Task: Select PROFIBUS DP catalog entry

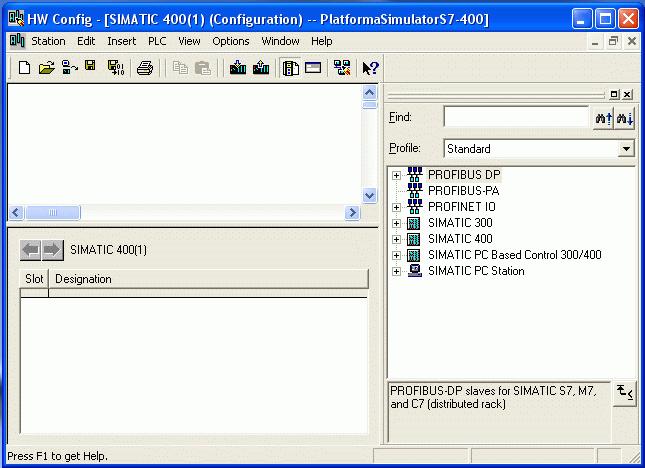Action: point(464,175)
